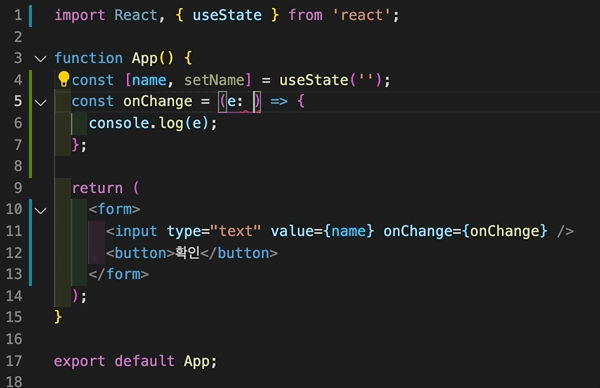Click the useState('') call

[x=330, y=80]
